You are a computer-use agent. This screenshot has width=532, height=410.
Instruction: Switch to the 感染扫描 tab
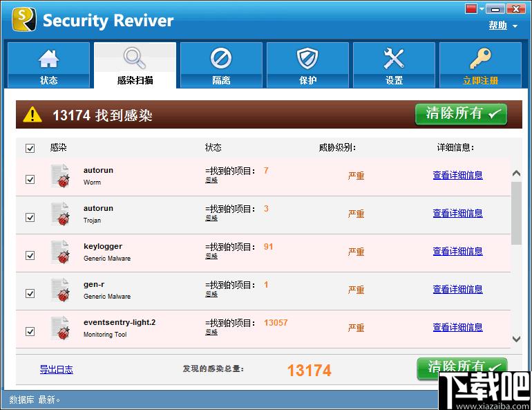click(x=135, y=65)
